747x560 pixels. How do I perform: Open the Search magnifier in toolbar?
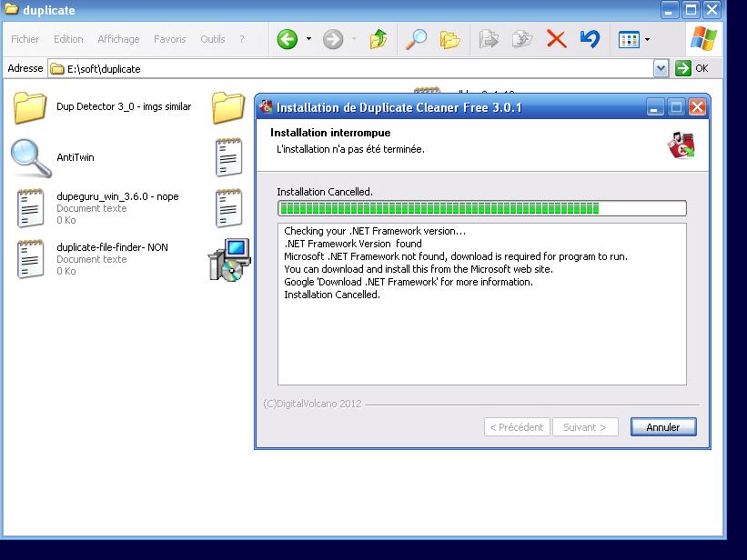[x=416, y=39]
